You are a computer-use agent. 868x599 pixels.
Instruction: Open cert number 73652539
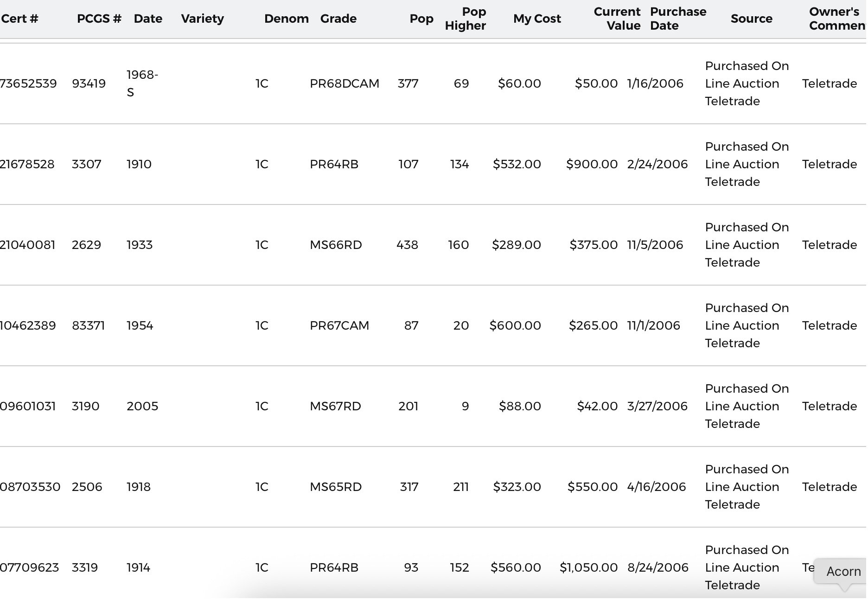(28, 83)
